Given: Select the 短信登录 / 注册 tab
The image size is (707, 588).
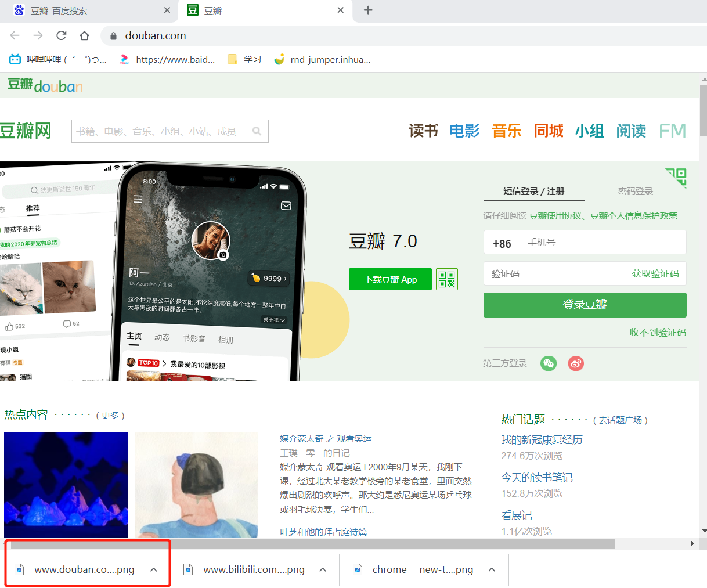Looking at the screenshot, I should point(533,191).
